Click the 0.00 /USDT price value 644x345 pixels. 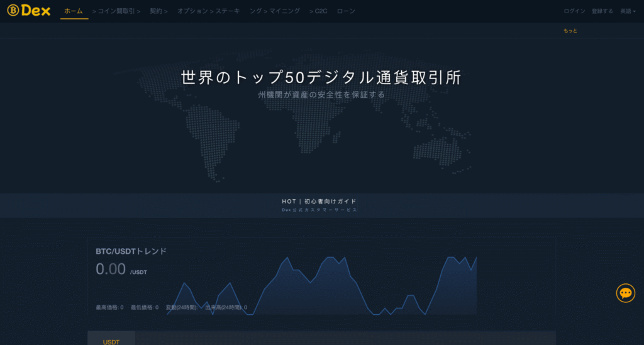(121, 270)
